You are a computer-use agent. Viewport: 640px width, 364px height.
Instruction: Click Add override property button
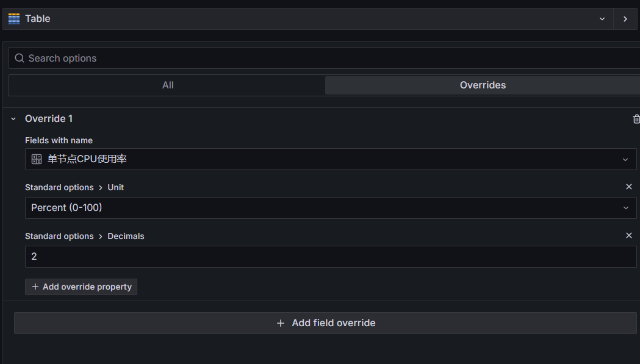click(81, 287)
